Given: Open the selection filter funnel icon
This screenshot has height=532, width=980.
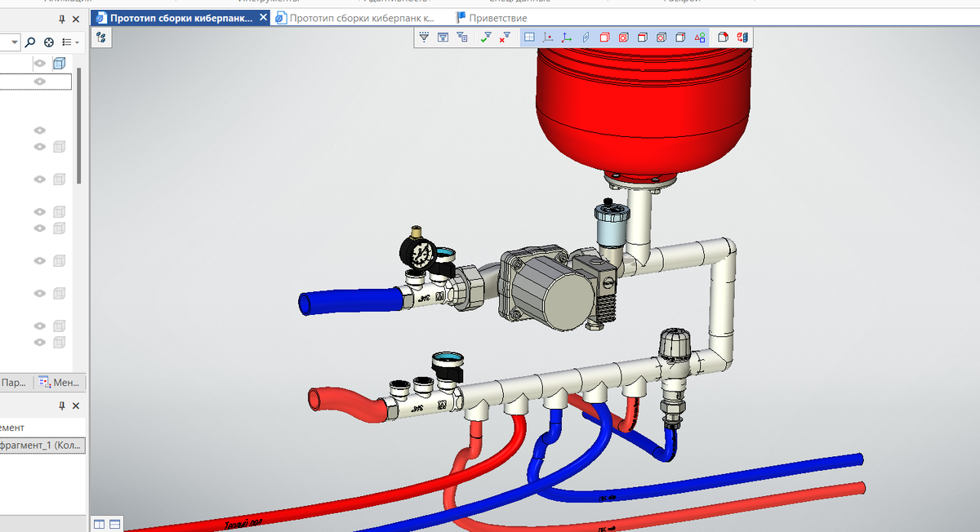Looking at the screenshot, I should (424, 38).
